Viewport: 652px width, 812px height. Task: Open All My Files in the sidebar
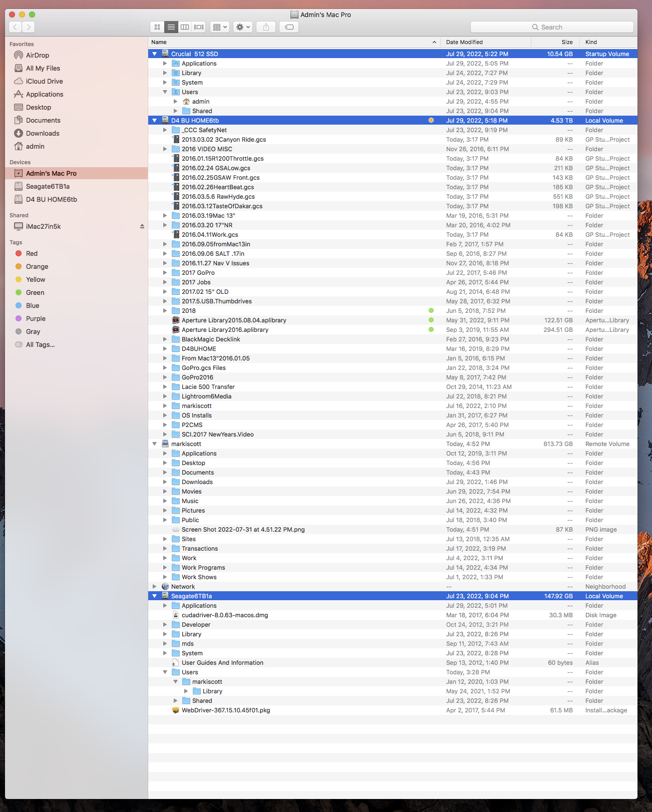43,68
